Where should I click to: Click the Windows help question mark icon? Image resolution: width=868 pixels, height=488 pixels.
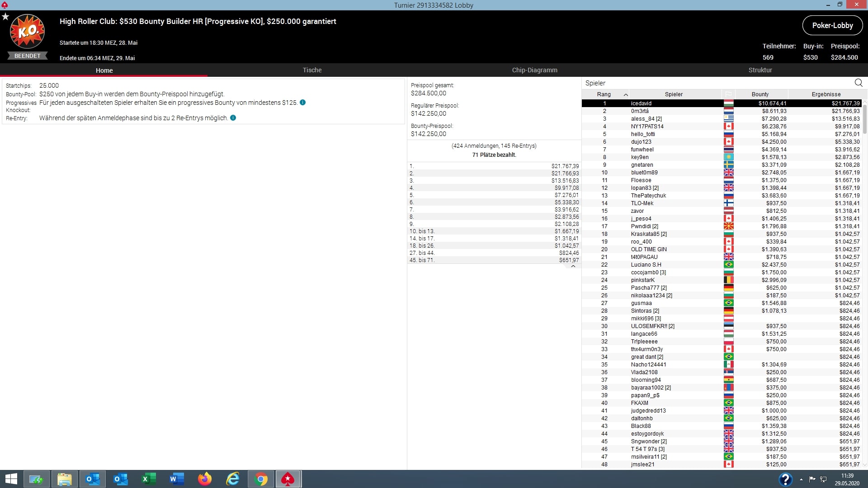tap(785, 479)
